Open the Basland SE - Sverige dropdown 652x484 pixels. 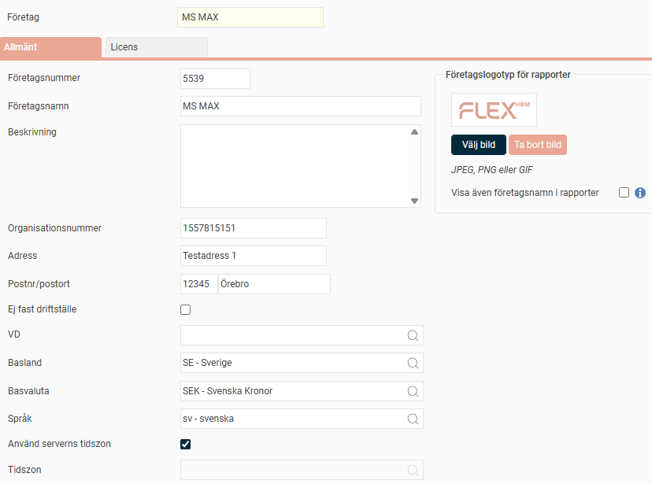coord(290,363)
